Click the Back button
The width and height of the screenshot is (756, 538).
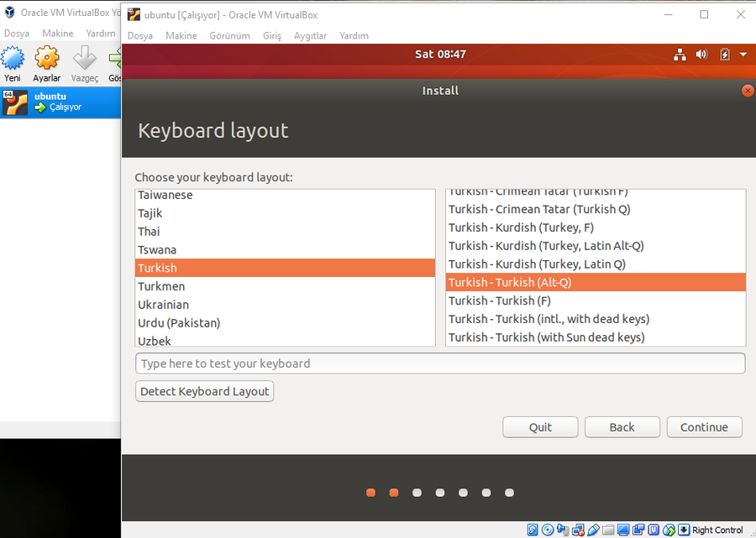pos(622,427)
